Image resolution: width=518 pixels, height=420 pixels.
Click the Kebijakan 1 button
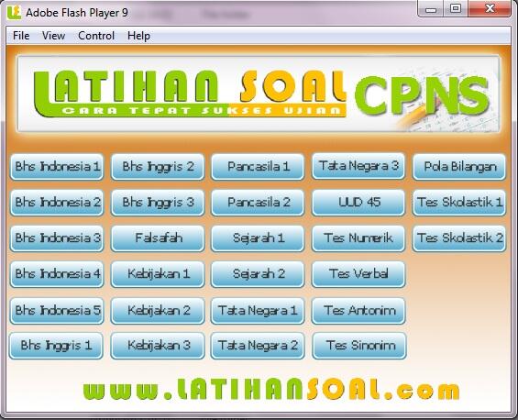(x=158, y=274)
